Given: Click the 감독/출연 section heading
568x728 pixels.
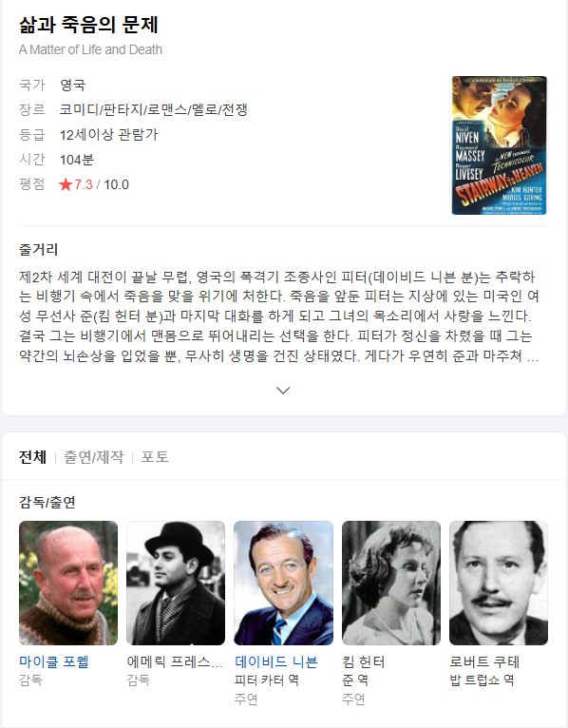Looking at the screenshot, I should 47,502.
